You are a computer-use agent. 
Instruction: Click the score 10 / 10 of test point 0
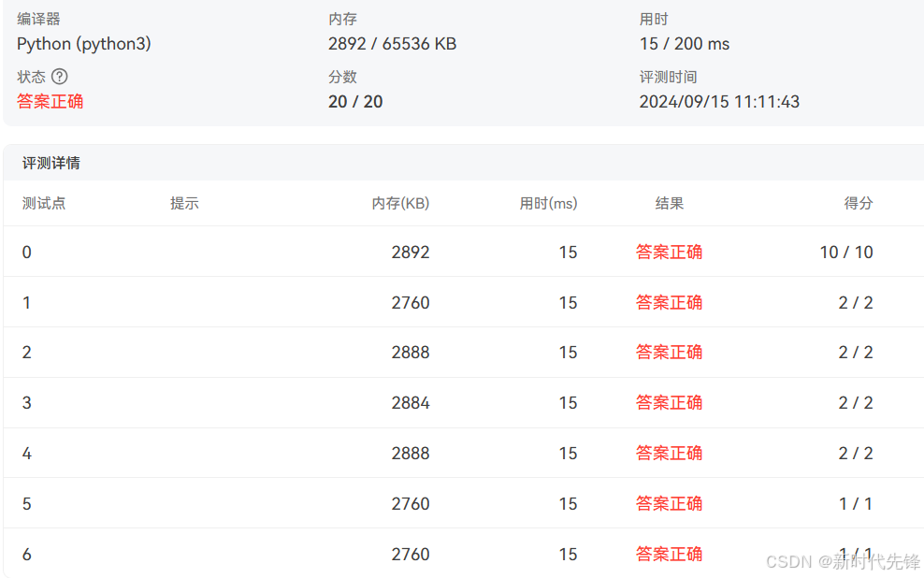pos(845,252)
